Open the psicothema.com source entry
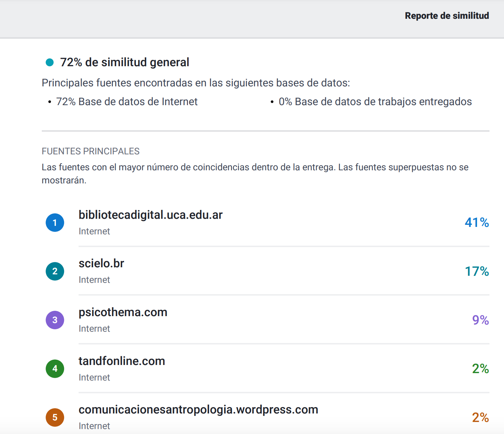Image resolution: width=504 pixels, height=434 pixels. (123, 312)
